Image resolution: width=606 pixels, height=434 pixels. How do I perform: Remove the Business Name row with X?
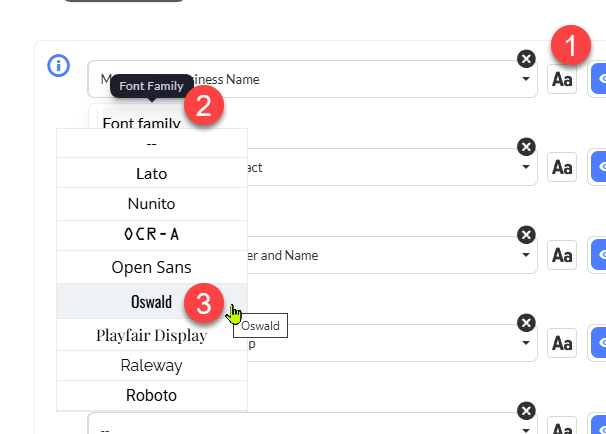pyautogui.click(x=526, y=59)
